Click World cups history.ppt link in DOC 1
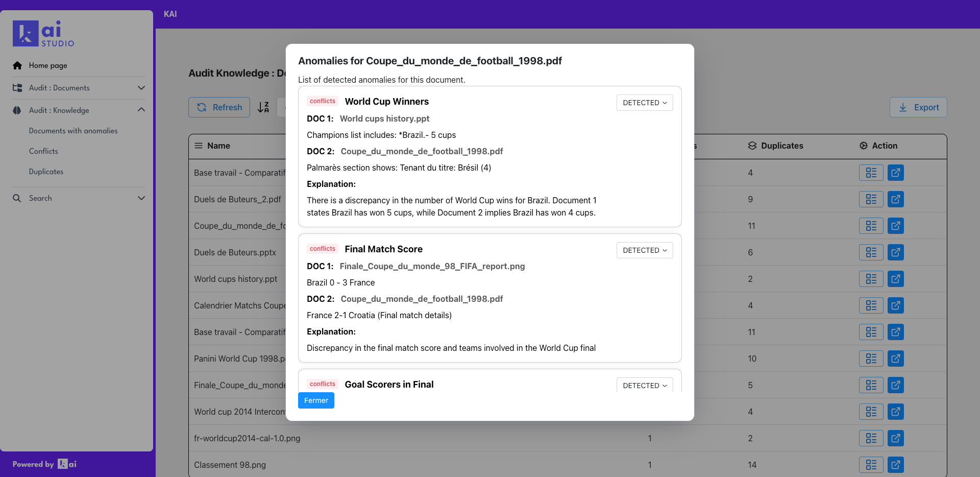Image resolution: width=980 pixels, height=477 pixels. 384,118
